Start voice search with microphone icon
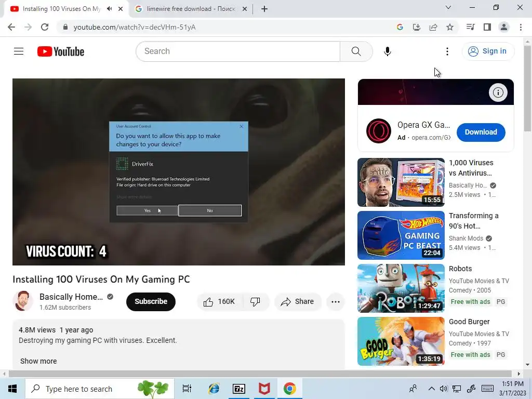The width and height of the screenshot is (532, 399). point(388,51)
